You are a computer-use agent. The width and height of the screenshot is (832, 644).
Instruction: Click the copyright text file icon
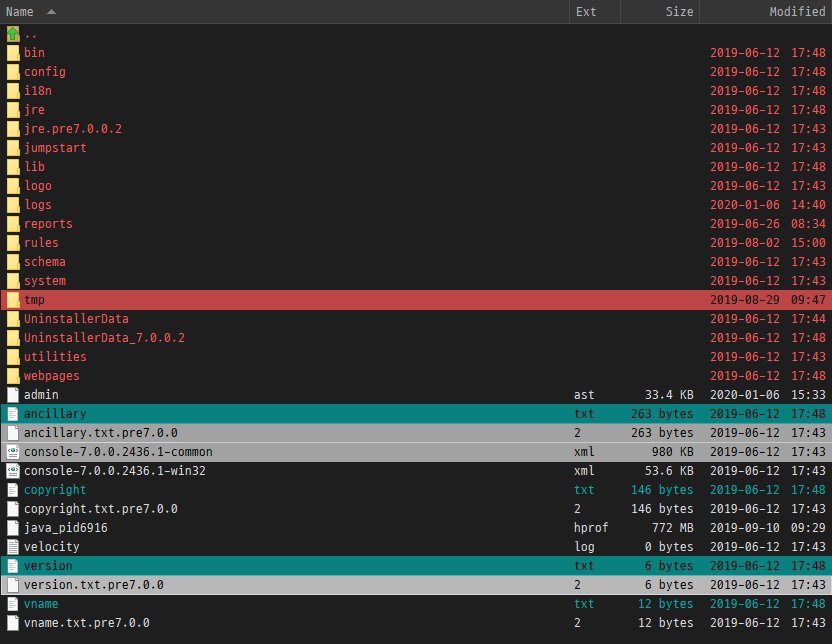point(13,490)
